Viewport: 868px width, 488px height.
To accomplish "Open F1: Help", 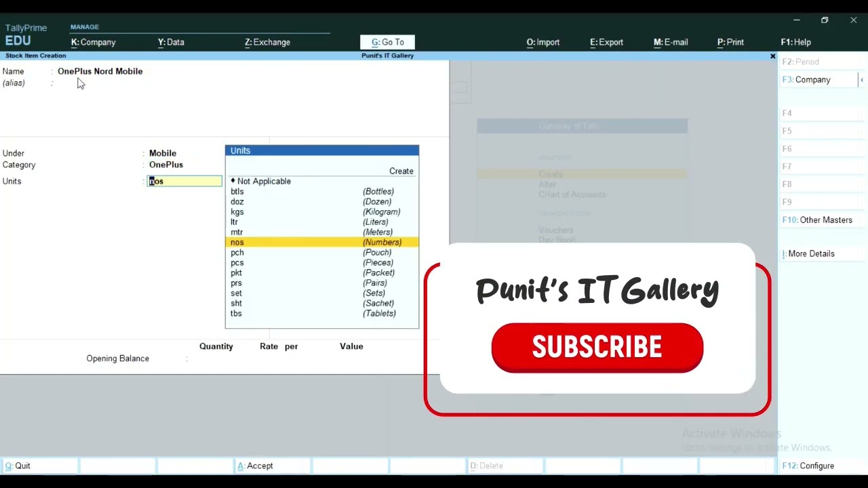I will tap(795, 42).
